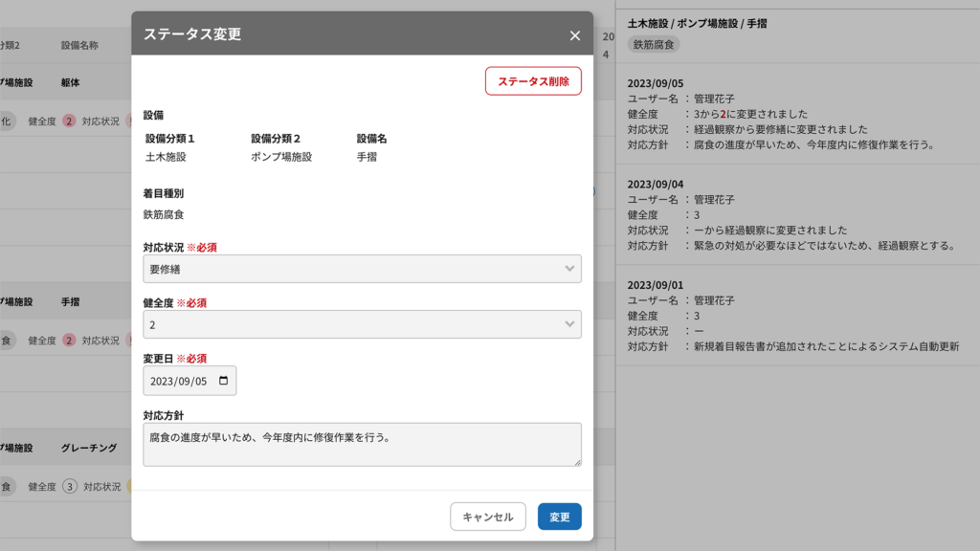Click the resize handle of 対応方針 textarea
980x551 pixels.
577,462
